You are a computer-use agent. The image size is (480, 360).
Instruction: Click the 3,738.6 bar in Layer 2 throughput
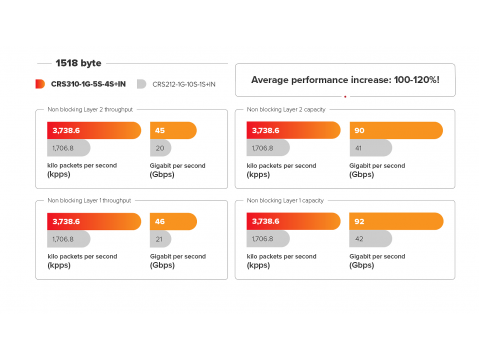point(94,130)
